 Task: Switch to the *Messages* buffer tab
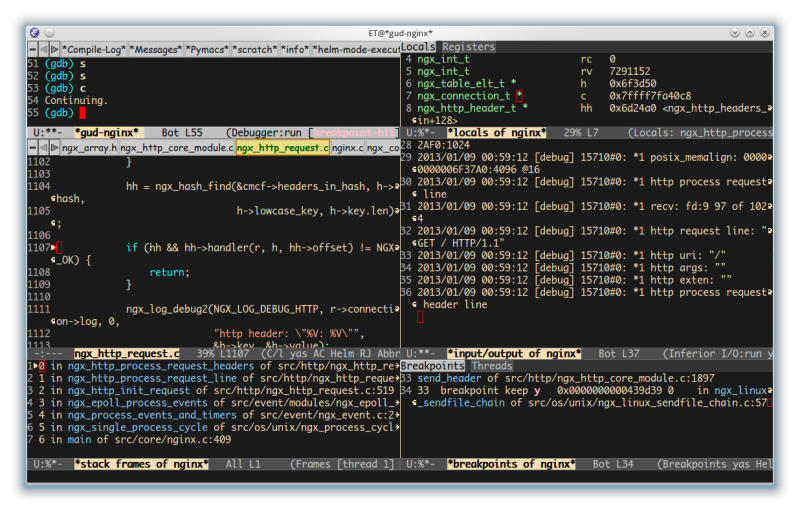[156, 49]
